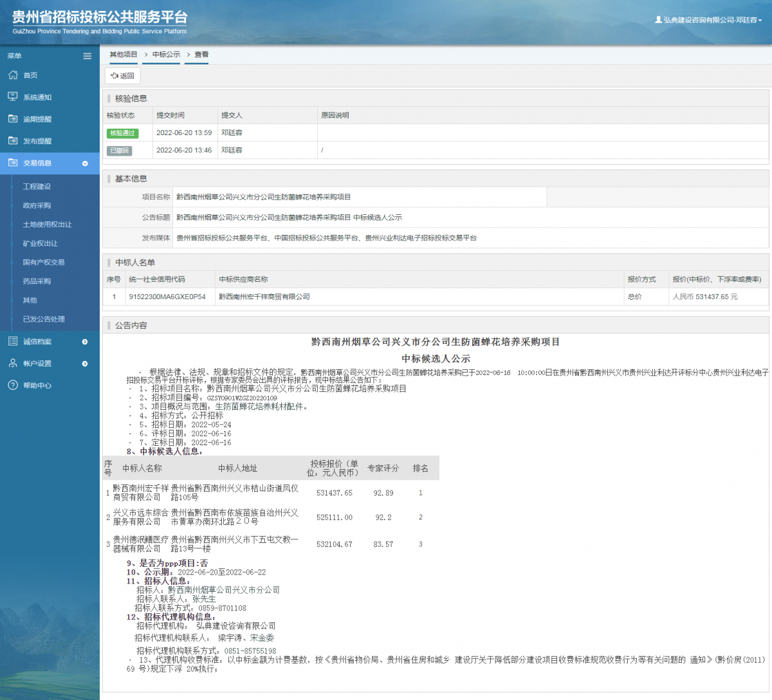Click the platform title 贵州省招标投标公共服务平台
Screen dimensions: 772x700
[x=100, y=17]
